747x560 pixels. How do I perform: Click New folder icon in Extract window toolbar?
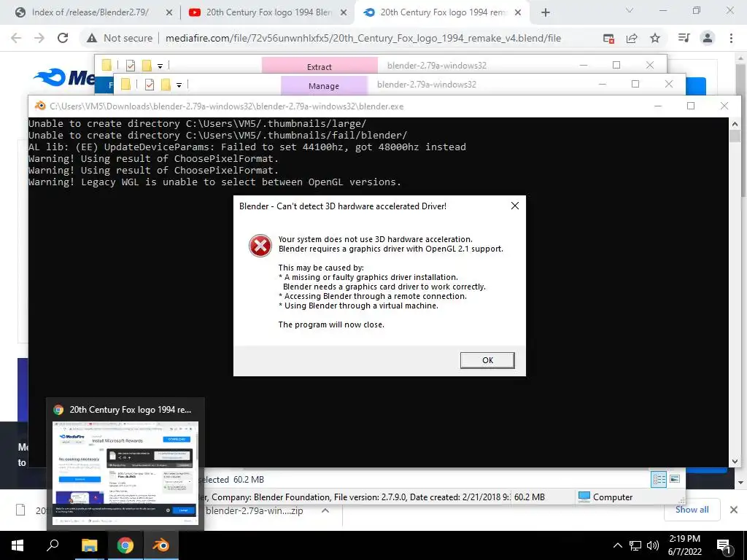147,65
